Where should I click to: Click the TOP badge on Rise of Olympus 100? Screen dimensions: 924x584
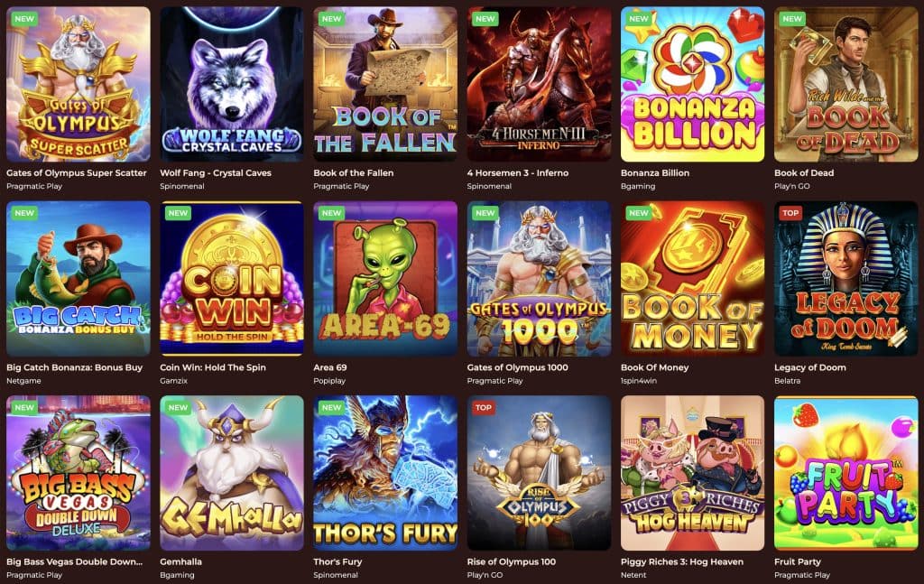click(484, 408)
